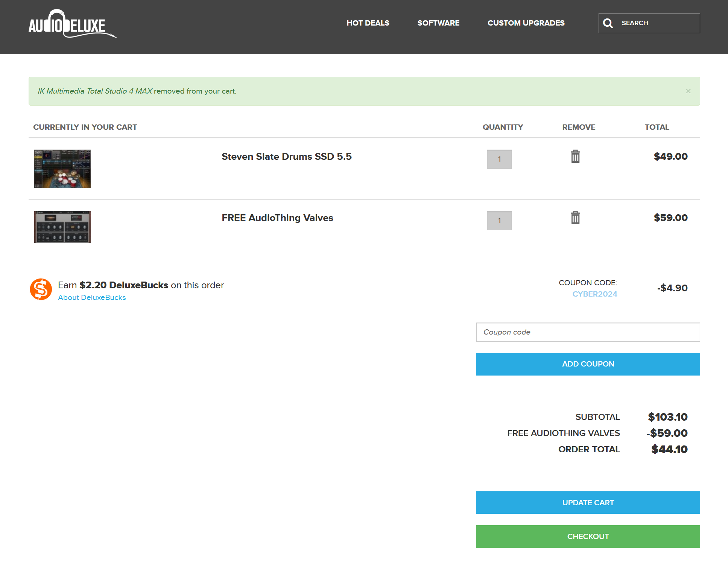Open the AudioDeluxe logo homepage

pos(72,24)
